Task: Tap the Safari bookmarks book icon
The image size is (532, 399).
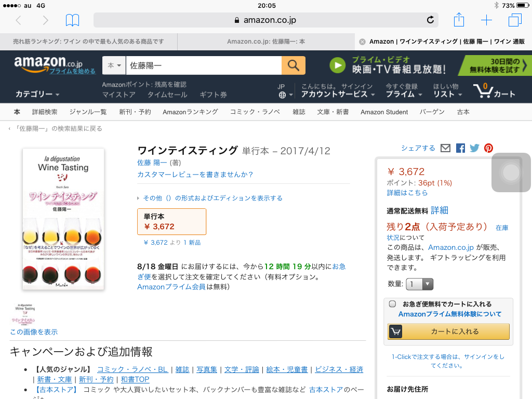Action: pos(72,20)
